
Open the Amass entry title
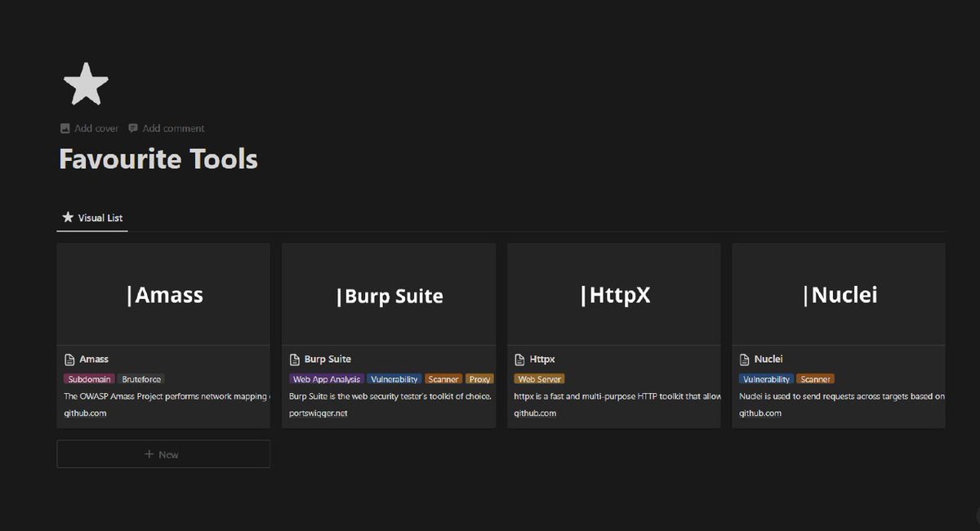coord(94,359)
